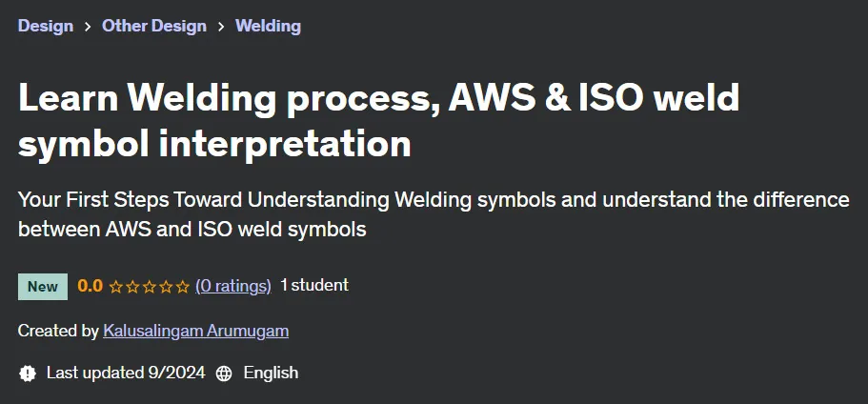This screenshot has width=868, height=404.
Task: Open the Design breadcrumb category
Action: coord(46,26)
